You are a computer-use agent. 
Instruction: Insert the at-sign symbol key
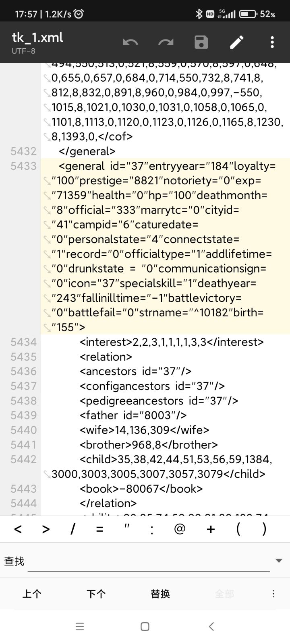(180, 528)
